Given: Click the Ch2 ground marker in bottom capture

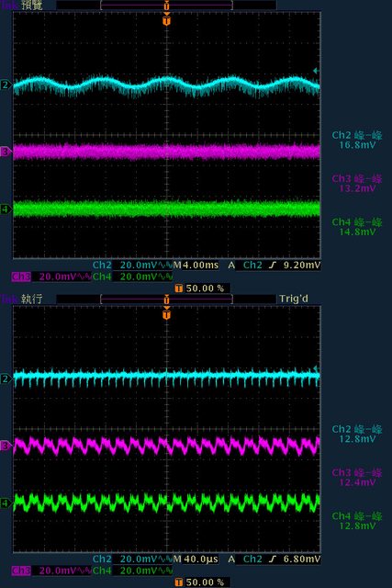Looking at the screenshot, I should tap(6, 379).
